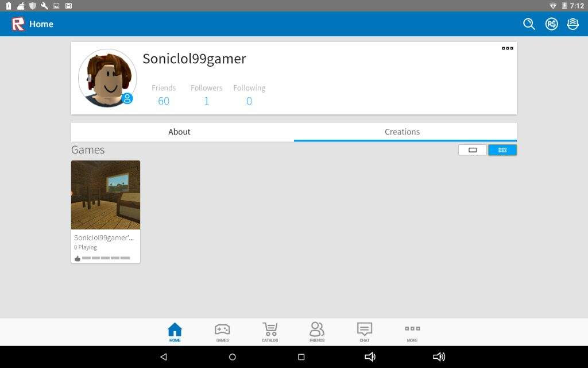Tap the status bar clock 7:12
The height and width of the screenshot is (368, 588).
point(577,6)
